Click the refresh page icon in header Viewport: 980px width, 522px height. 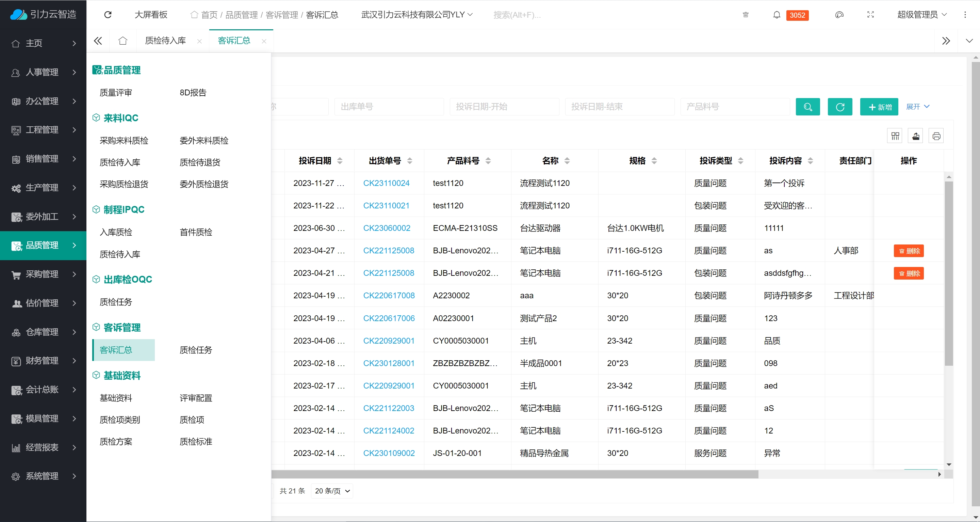pos(108,14)
